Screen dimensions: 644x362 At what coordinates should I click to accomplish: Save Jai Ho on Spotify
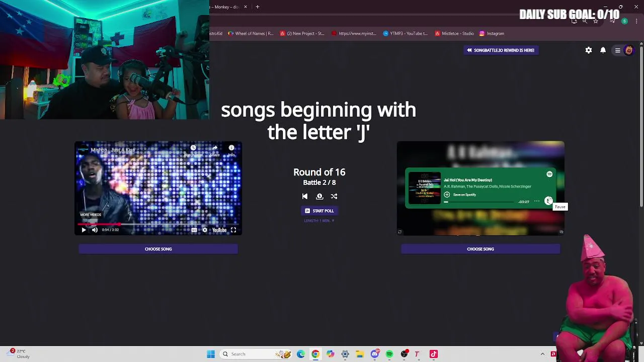[459, 195]
